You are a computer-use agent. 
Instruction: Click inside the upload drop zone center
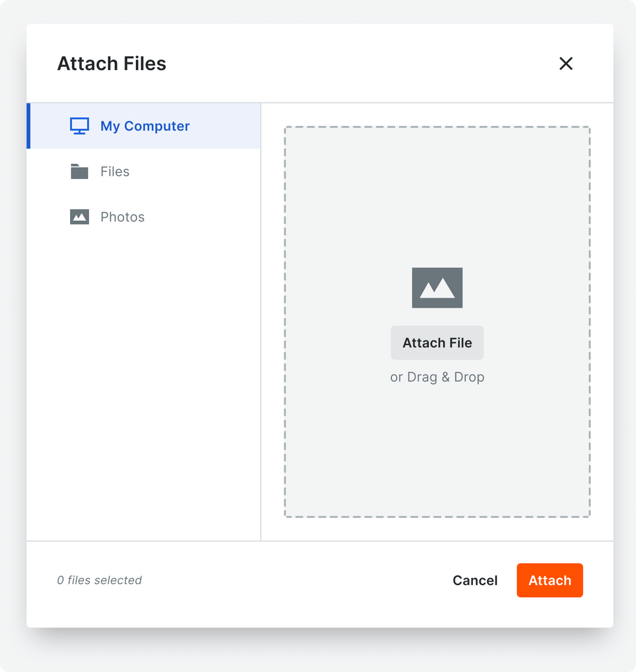[x=437, y=321]
